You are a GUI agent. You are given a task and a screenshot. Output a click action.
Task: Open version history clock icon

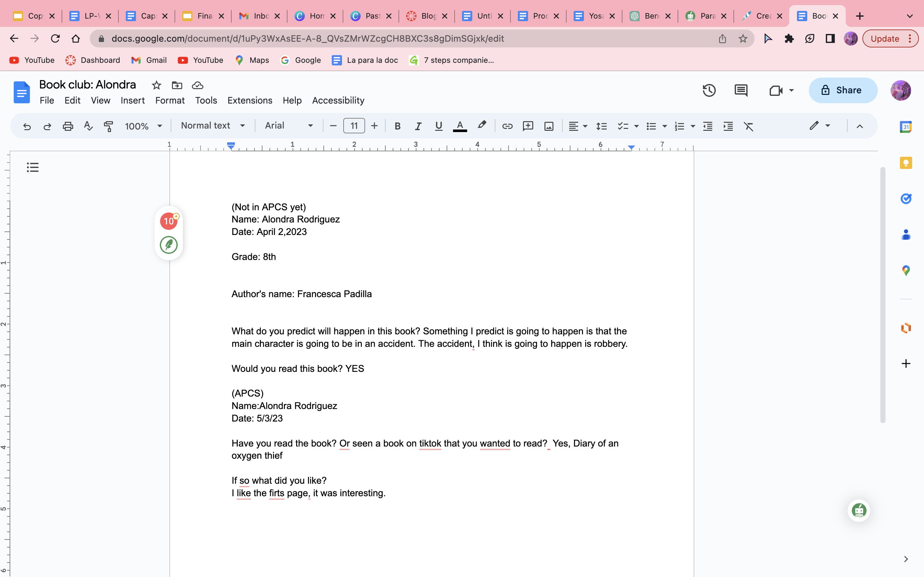click(709, 90)
